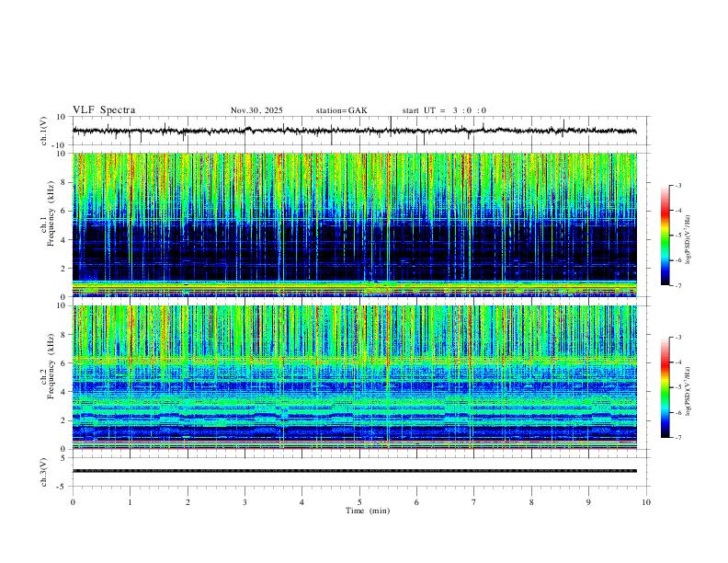Click the upper 'log(PSD)(V²/Hz)' colorbar label

point(688,240)
